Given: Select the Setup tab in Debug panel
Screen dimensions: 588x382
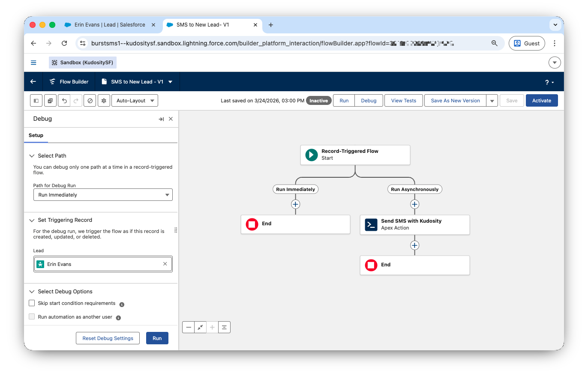Looking at the screenshot, I should 36,135.
